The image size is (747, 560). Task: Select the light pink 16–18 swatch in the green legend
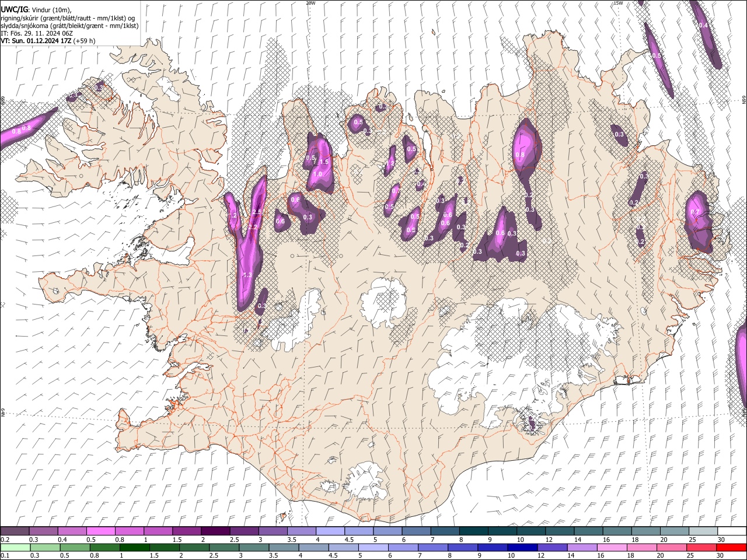[612, 547]
